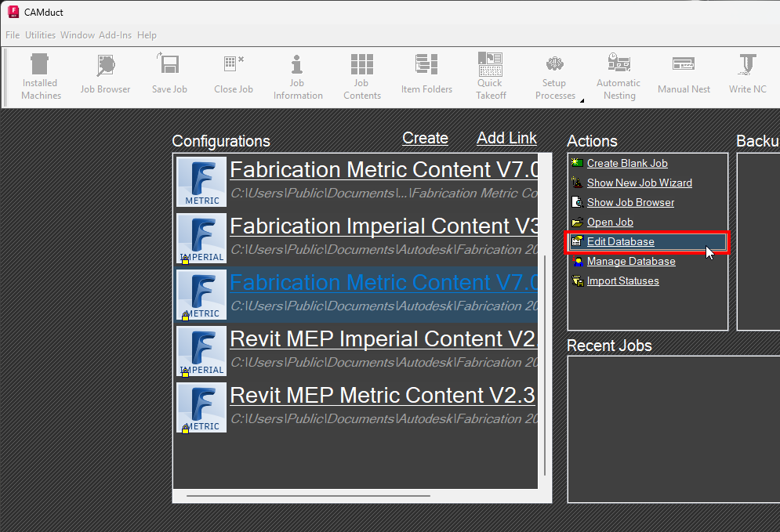Viewport: 780px width, 532px height.
Task: Select Edit Database from Actions
Action: [x=622, y=241]
